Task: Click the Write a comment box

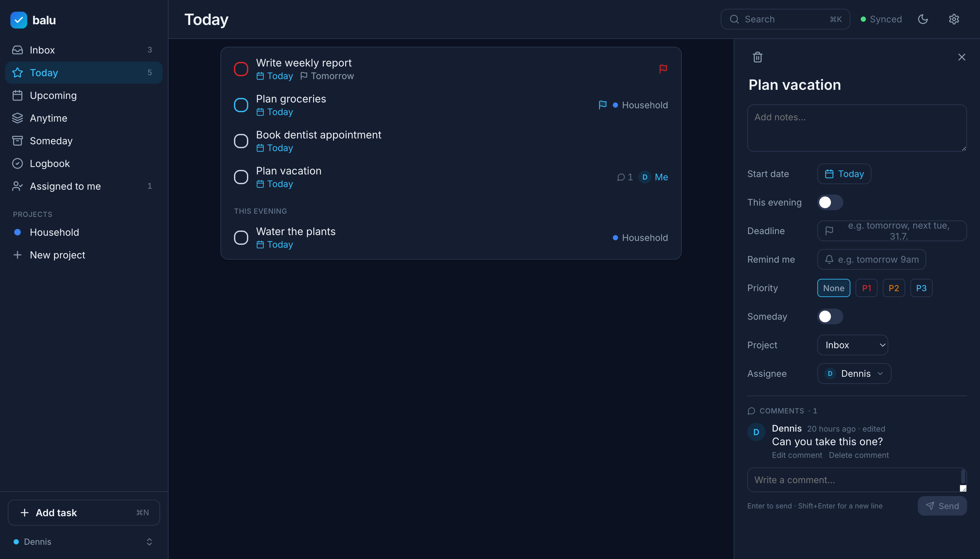Action: pos(857,480)
